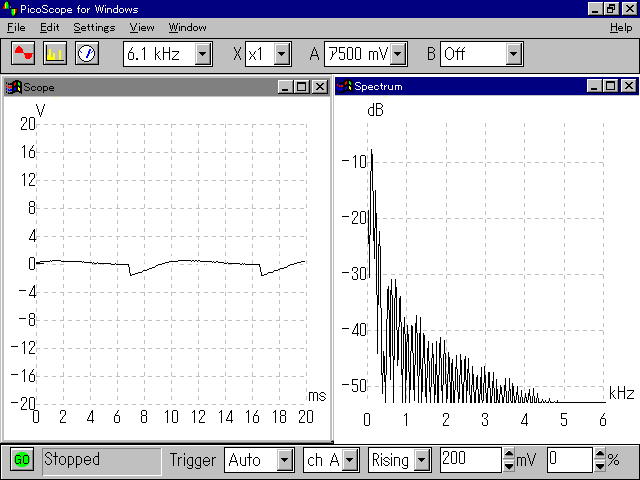Click the Spectrum window title bar
Viewport: 640px width, 480px height.
point(487,86)
